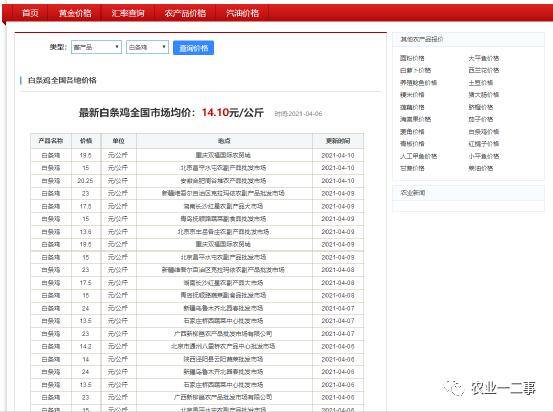Click the 13.6 price cell
Image resolution: width=553 pixels, height=412 pixels.
click(85, 232)
